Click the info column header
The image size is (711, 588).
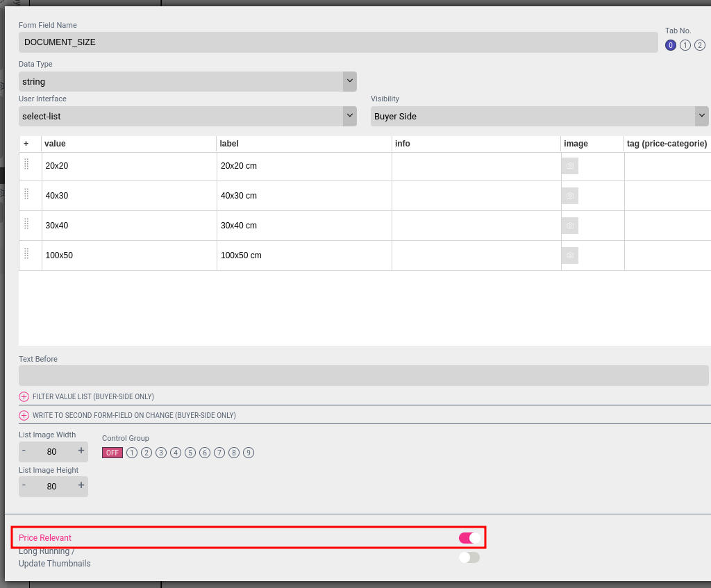pos(476,144)
